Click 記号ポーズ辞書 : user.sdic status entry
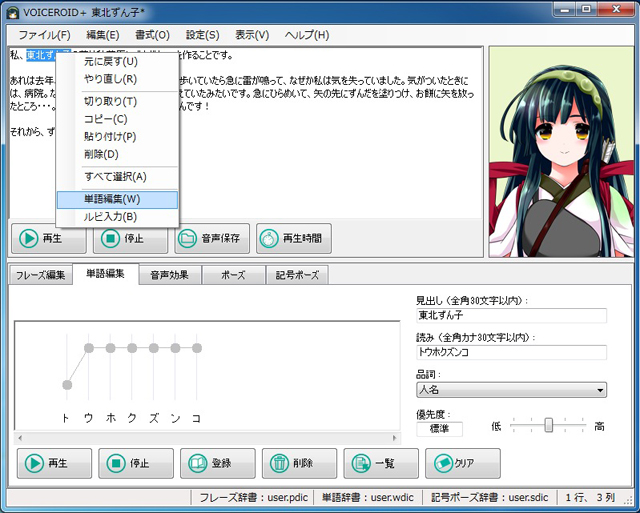The width and height of the screenshot is (640, 513). [x=490, y=497]
